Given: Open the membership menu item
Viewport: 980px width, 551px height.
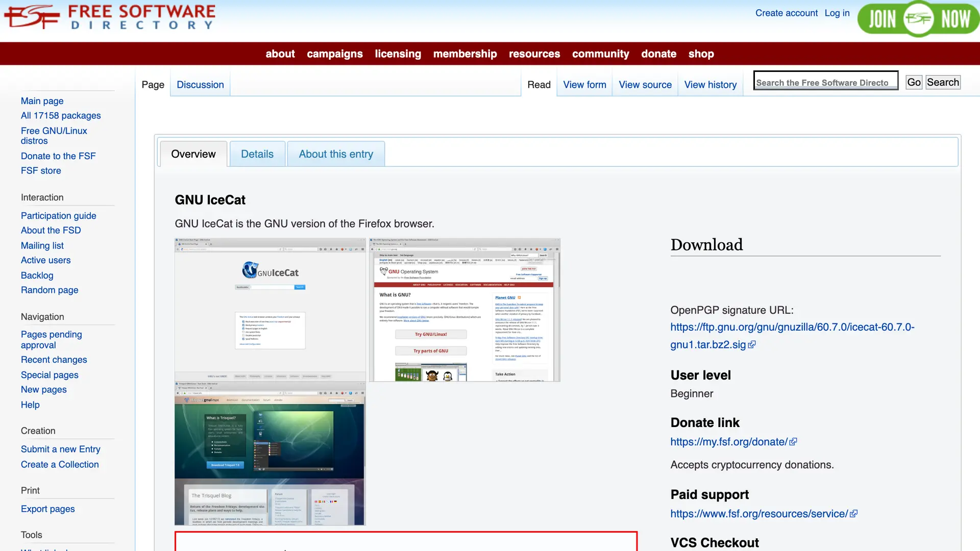Looking at the screenshot, I should 465,54.
